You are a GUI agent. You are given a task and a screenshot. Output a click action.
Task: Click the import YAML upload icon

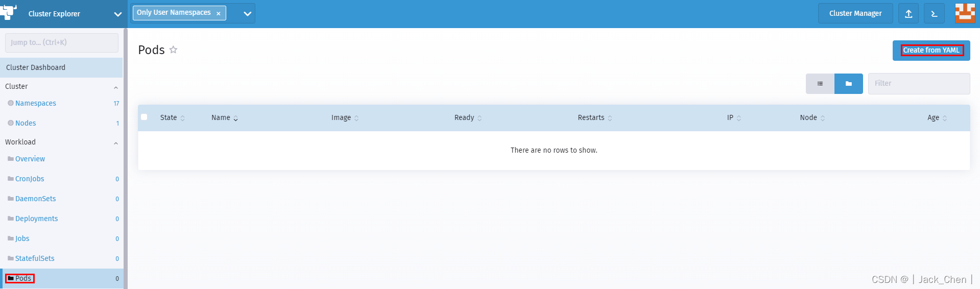pyautogui.click(x=909, y=14)
